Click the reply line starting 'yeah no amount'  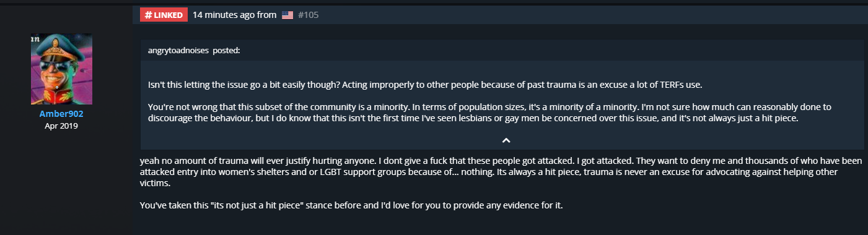(501, 161)
